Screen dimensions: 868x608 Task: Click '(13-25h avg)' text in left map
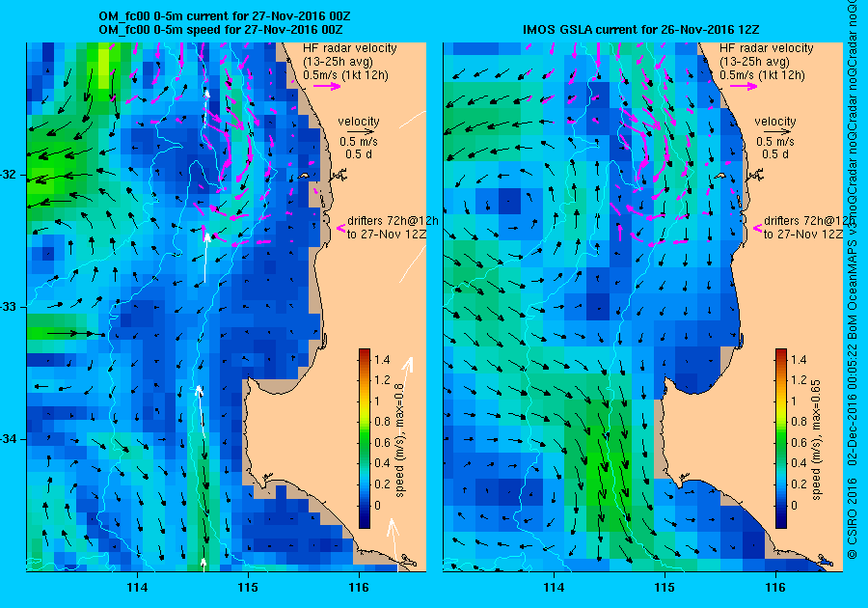[338, 62]
